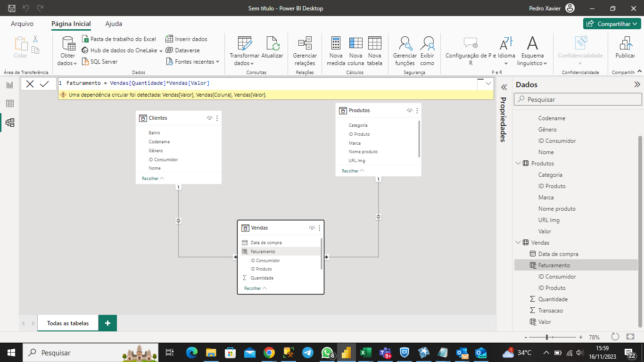Click the fit to screen icon
This screenshot has width=644, height=362.
tap(630, 337)
